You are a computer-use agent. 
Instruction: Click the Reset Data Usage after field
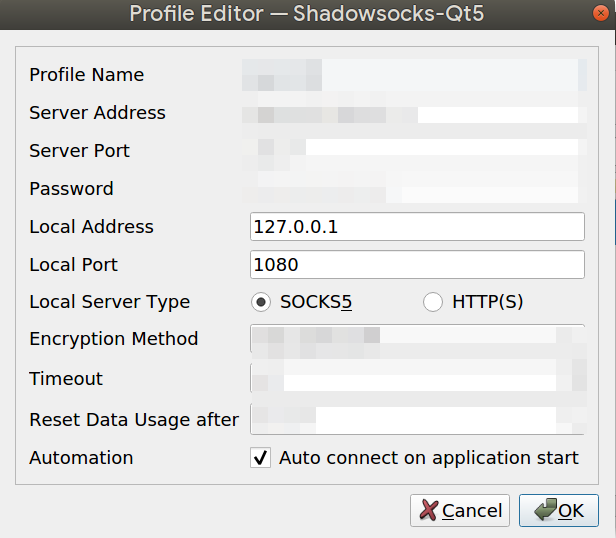coord(417,420)
